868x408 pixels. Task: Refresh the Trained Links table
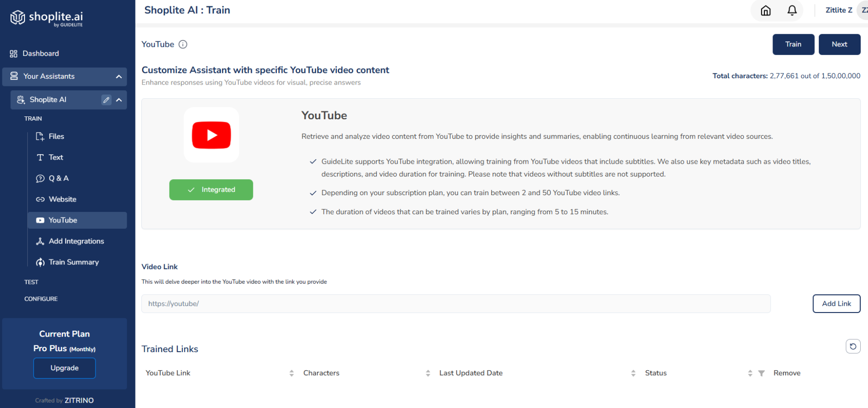coord(853,347)
